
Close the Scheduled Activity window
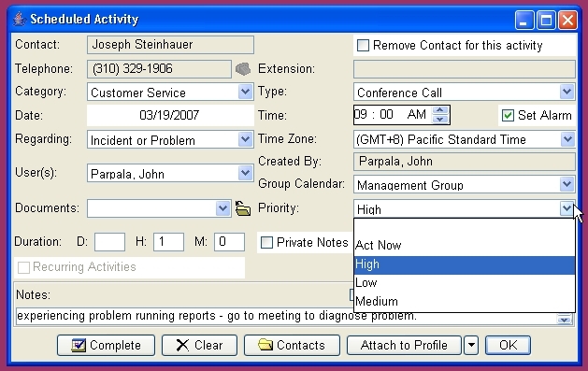pyautogui.click(x=567, y=20)
